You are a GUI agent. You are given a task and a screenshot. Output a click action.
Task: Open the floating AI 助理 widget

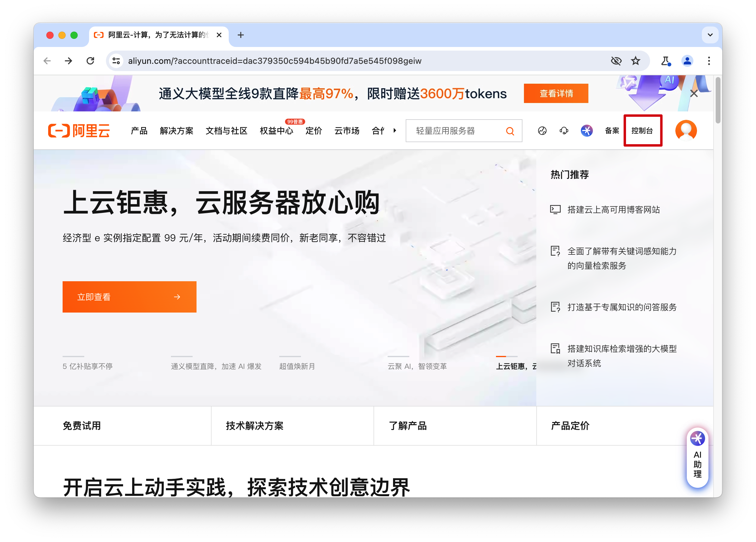(x=697, y=458)
